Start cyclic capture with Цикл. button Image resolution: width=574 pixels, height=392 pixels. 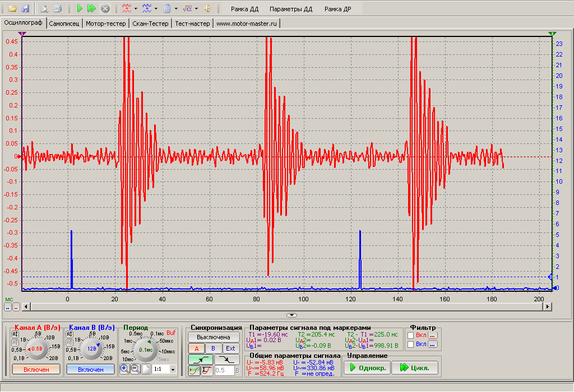(415, 368)
